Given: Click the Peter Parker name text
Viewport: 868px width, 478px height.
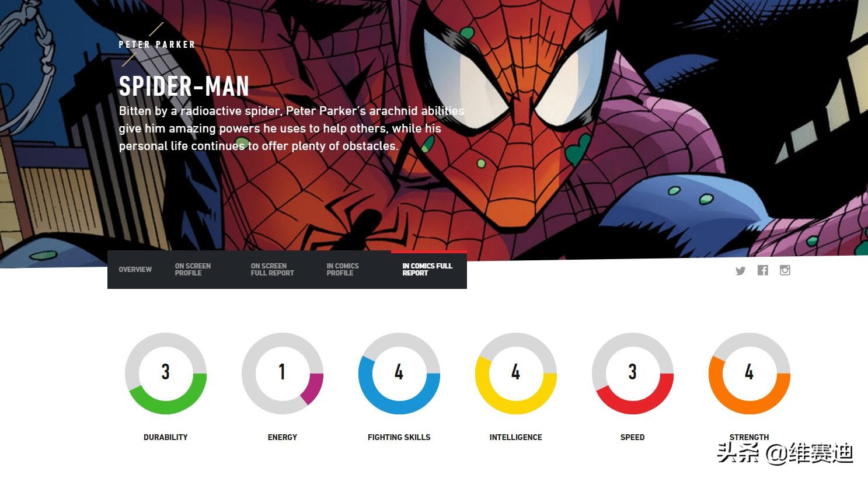Looking at the screenshot, I should 157,44.
